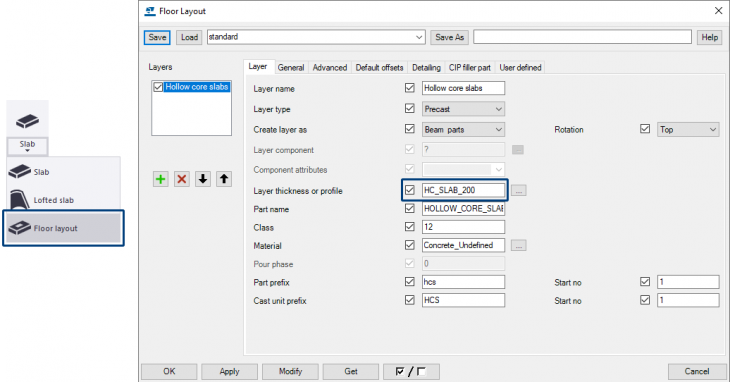Click the Load button

pos(189,37)
